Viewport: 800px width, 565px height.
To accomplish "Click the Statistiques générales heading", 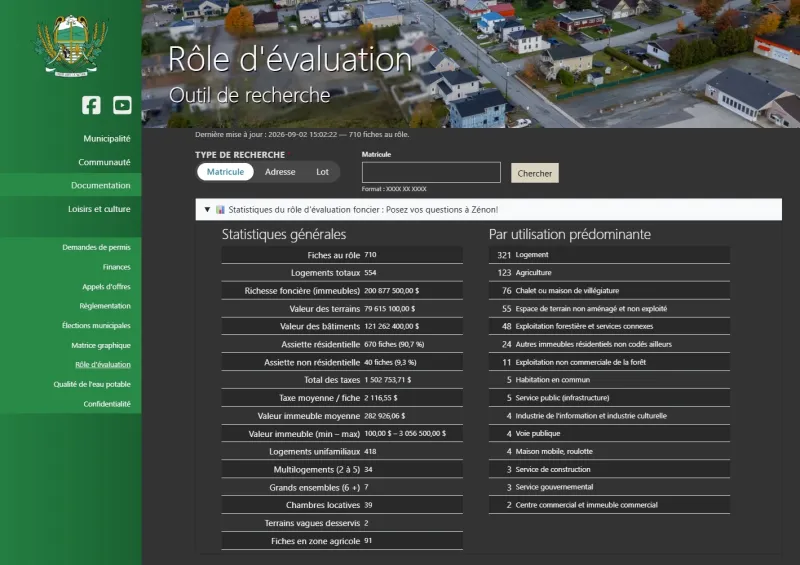I will tap(284, 234).
